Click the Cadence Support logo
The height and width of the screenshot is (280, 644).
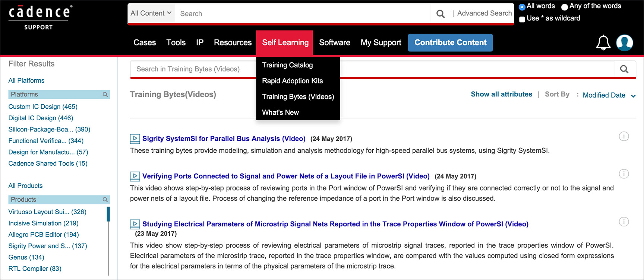tap(40, 17)
